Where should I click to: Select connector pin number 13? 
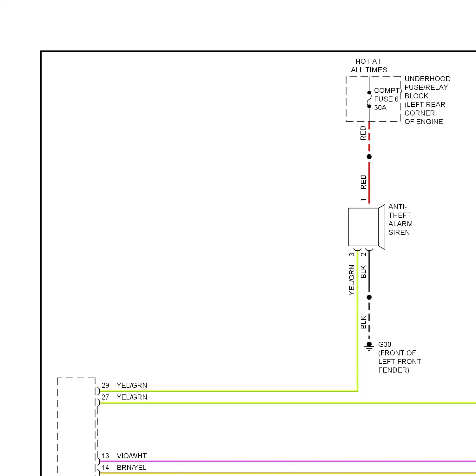(105, 456)
